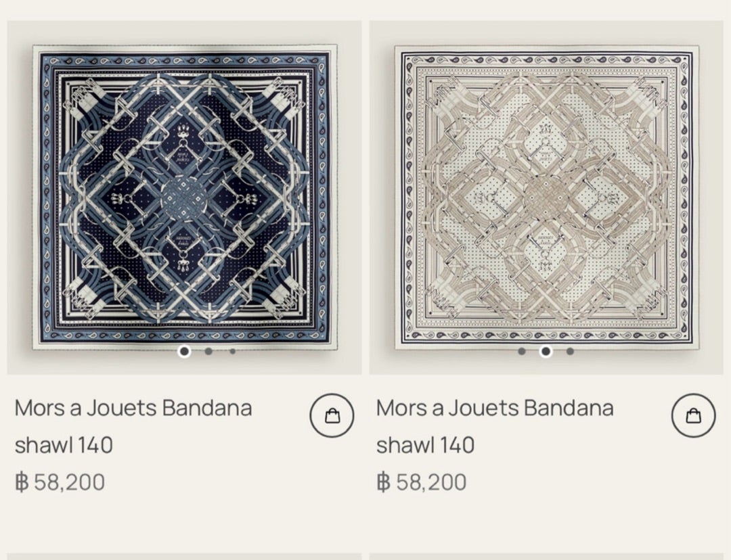The image size is (731, 560).
Task: Select first carousel dot under navy scarf
Action: coord(184,351)
